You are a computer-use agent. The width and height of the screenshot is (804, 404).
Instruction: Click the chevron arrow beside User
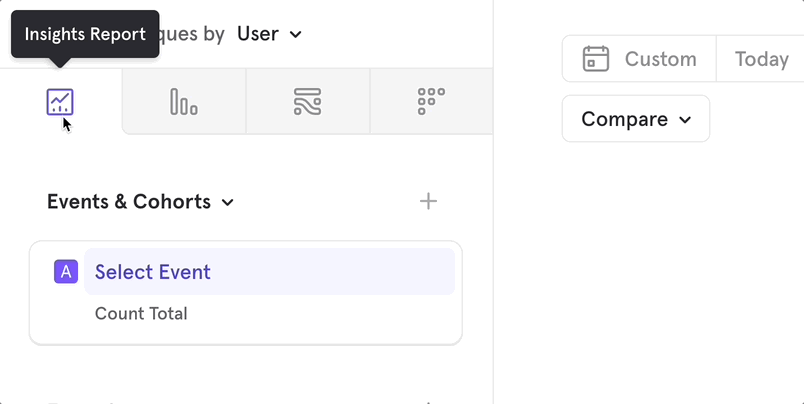pyautogui.click(x=295, y=35)
